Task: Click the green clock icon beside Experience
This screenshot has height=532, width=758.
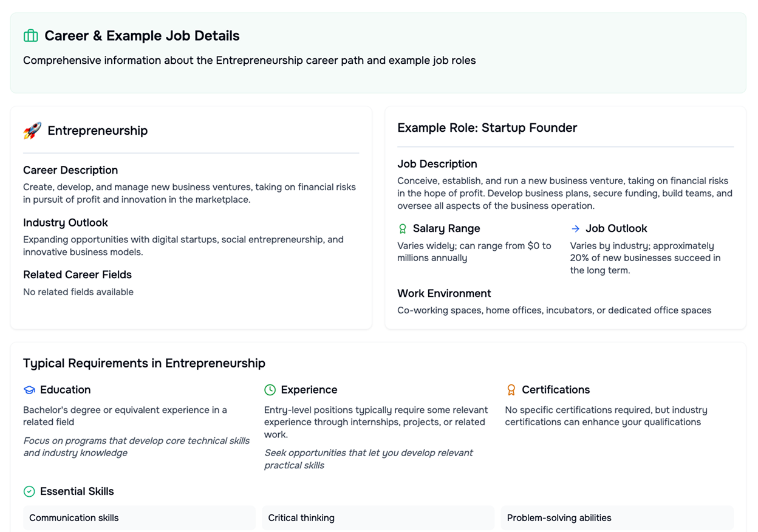Action: [270, 390]
